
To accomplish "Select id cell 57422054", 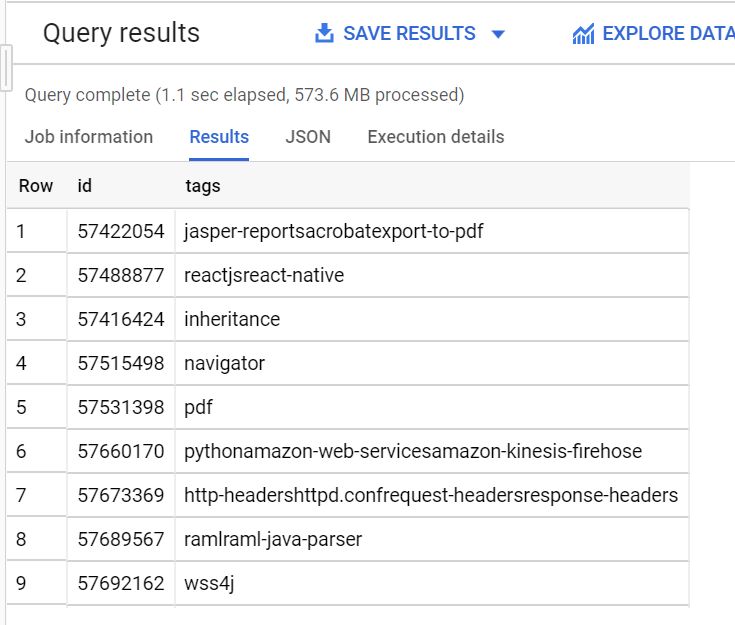I will [121, 231].
